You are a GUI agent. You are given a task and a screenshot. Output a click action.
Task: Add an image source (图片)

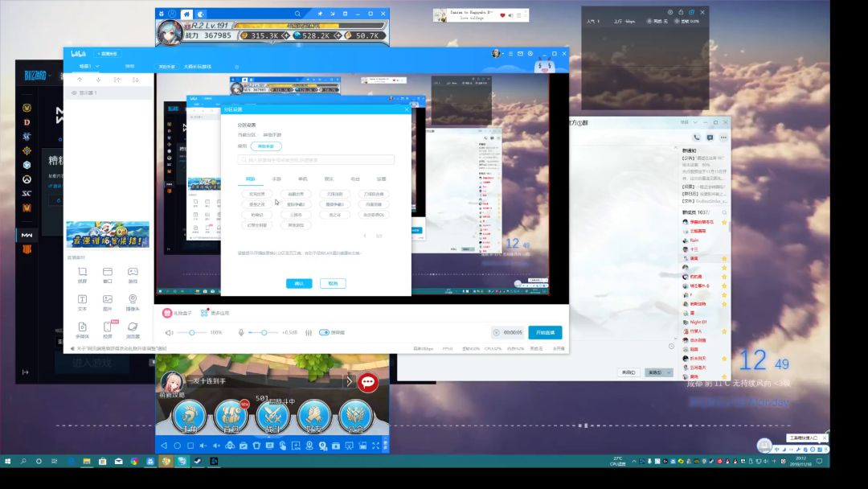coord(107,302)
